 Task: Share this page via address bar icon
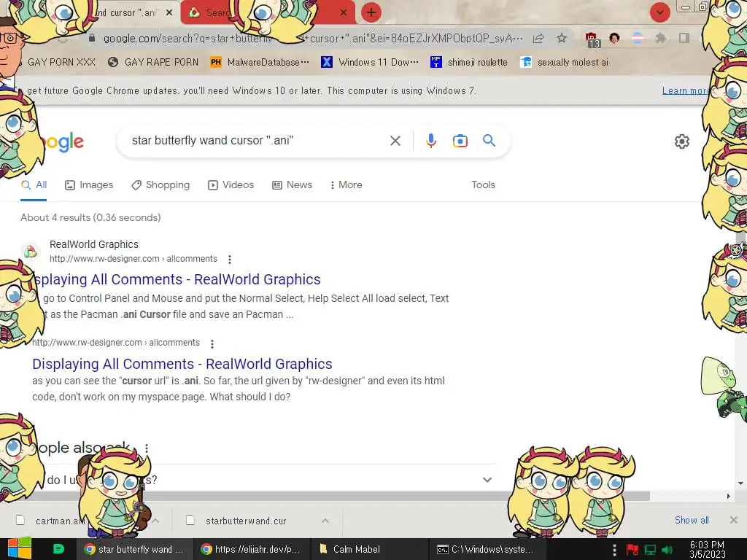(x=538, y=38)
